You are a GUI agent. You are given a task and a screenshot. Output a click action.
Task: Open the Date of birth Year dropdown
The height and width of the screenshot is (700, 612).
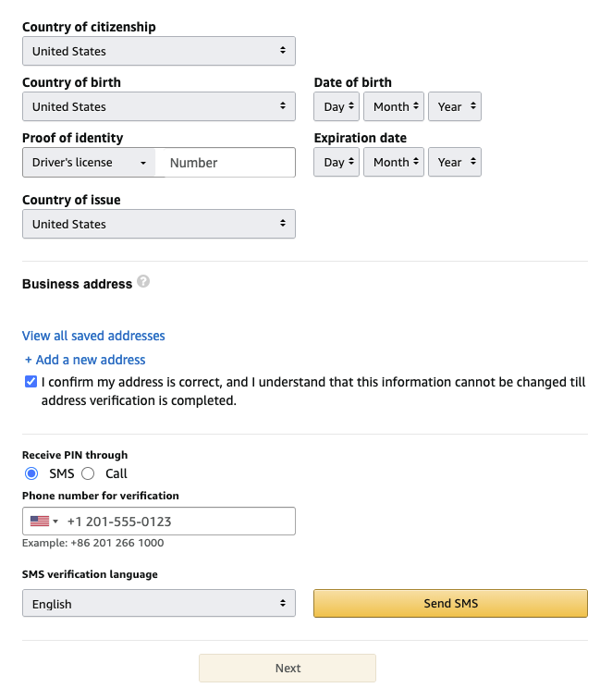[x=454, y=106]
